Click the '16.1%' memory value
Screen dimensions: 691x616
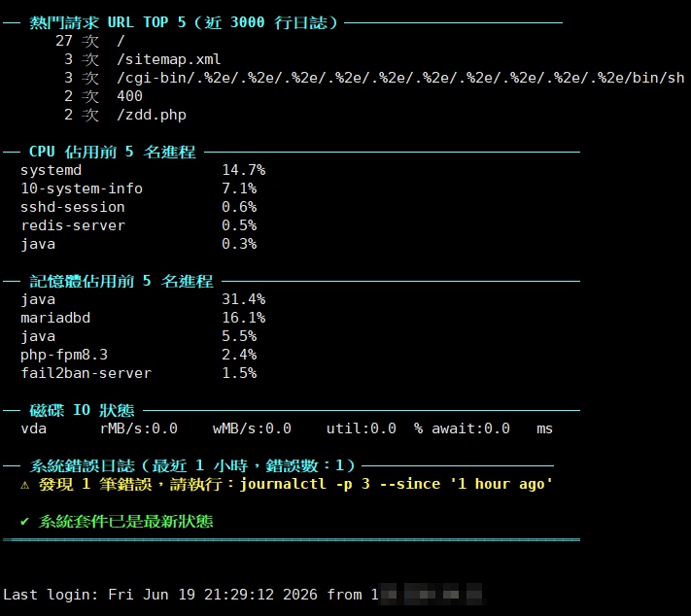(244, 318)
